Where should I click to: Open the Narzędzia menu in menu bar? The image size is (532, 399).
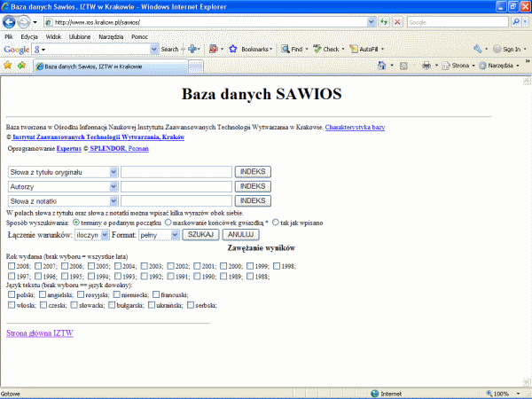111,36
